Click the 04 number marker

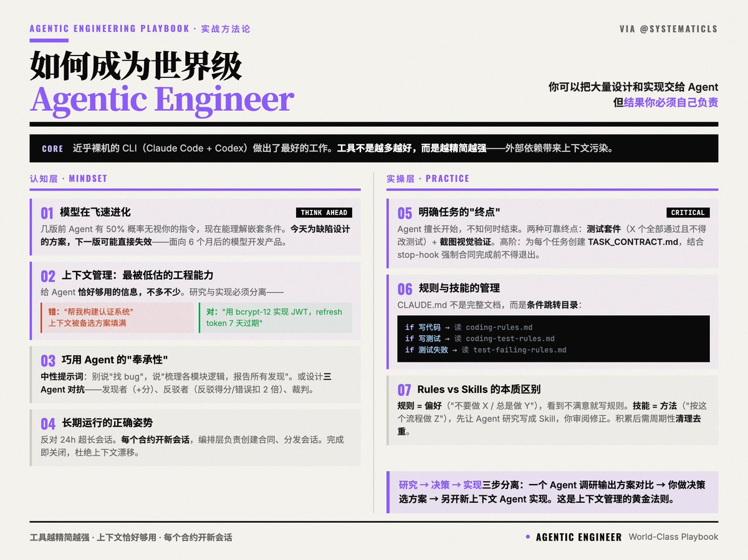point(48,424)
